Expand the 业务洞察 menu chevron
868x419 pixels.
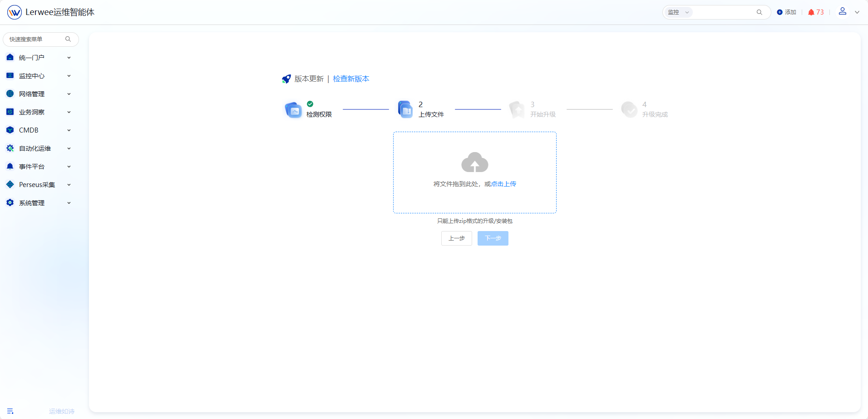69,112
